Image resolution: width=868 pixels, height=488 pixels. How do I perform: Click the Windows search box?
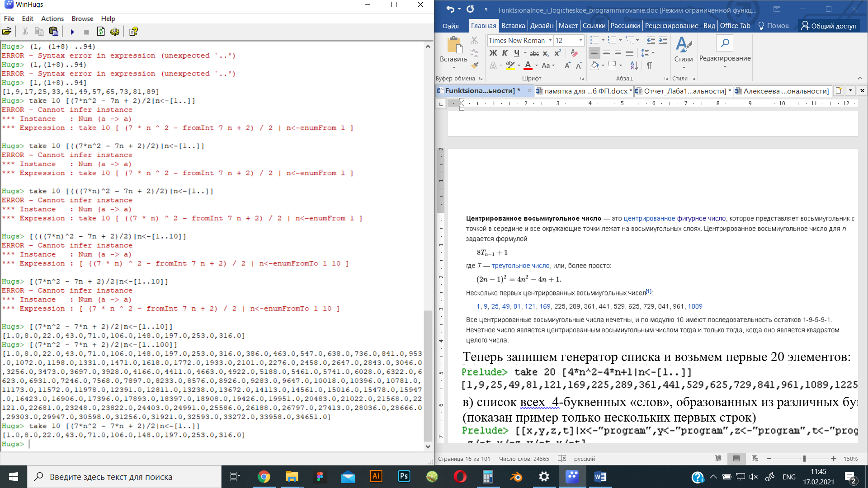pos(124,477)
